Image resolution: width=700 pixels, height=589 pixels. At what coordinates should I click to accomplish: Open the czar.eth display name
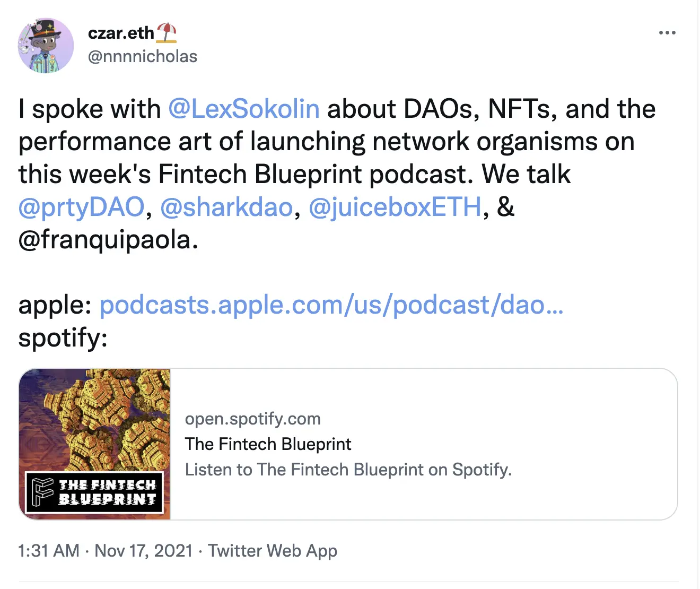121,33
